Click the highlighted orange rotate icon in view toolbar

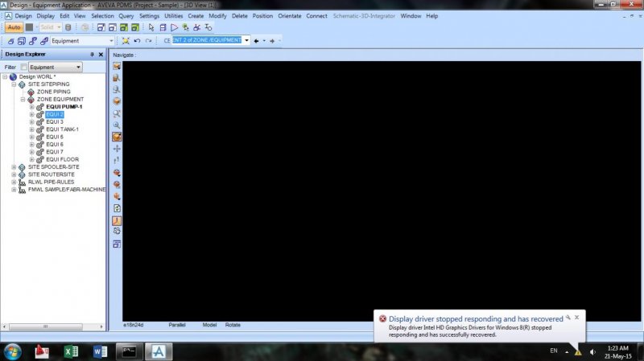click(117, 221)
